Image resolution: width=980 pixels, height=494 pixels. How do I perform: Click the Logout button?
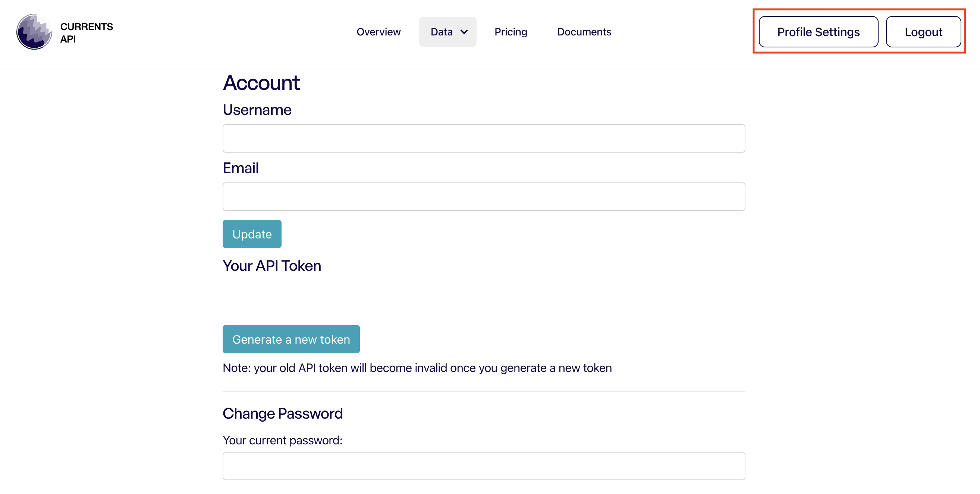(923, 32)
